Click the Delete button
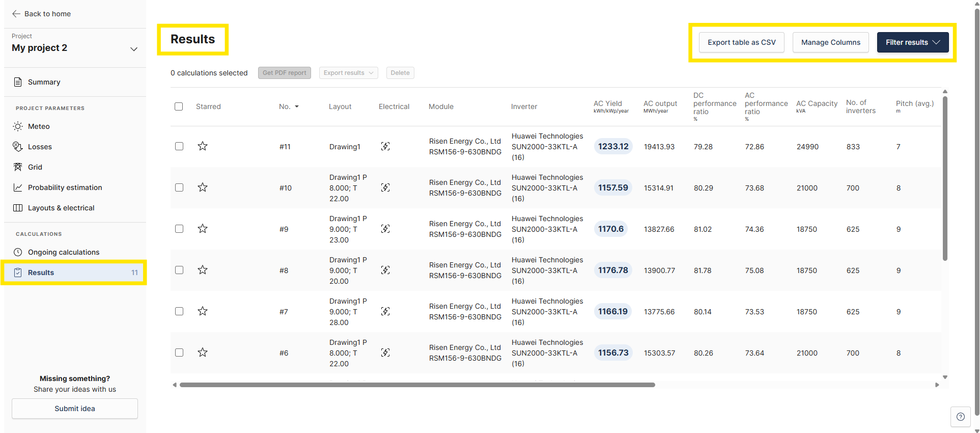The image size is (980, 433). (x=400, y=73)
